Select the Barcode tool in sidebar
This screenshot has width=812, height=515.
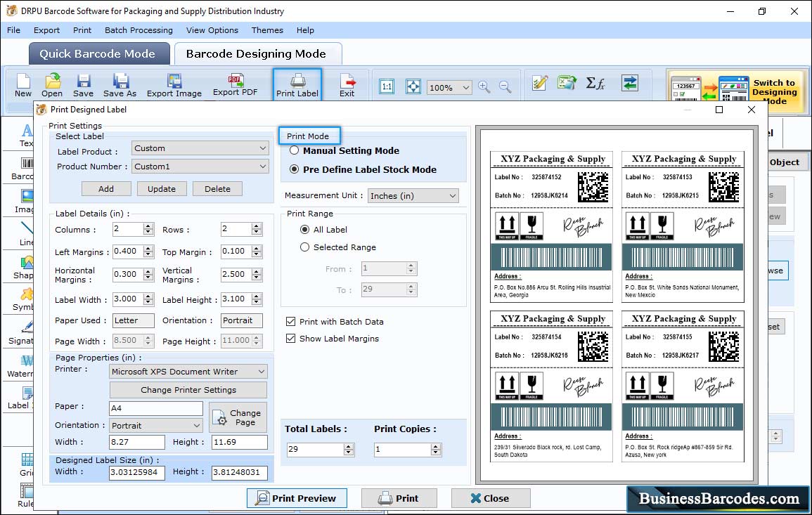point(25,169)
